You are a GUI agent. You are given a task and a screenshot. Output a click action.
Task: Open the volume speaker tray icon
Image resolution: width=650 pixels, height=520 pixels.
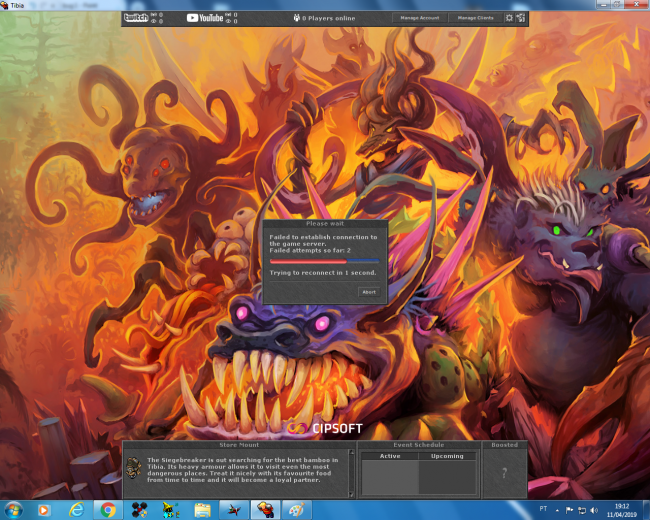594,510
